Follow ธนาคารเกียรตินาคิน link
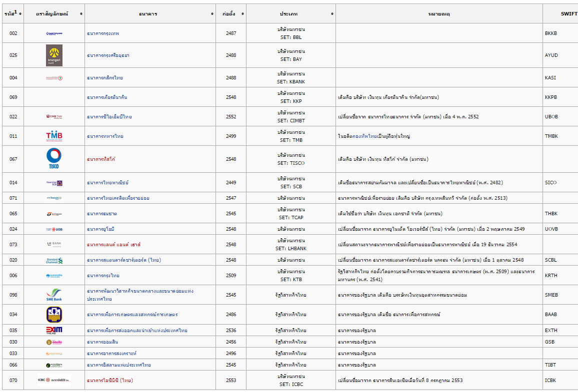This screenshot has height=392, width=578. (x=107, y=97)
